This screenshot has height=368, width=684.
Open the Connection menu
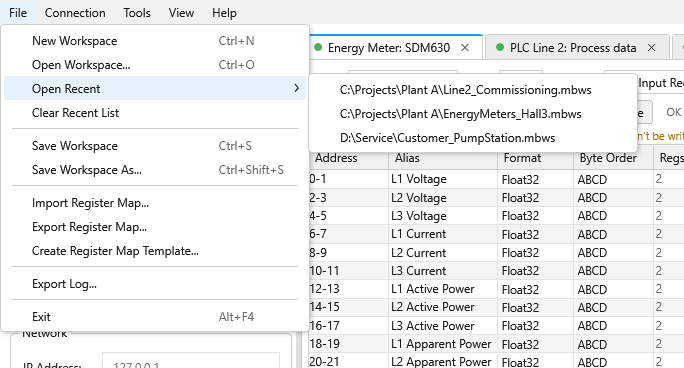75,13
